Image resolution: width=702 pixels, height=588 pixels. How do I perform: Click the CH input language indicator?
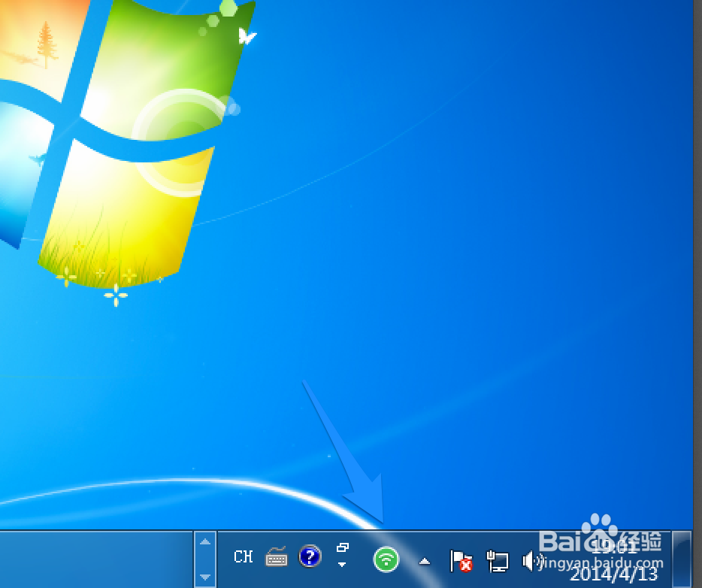coord(244,556)
